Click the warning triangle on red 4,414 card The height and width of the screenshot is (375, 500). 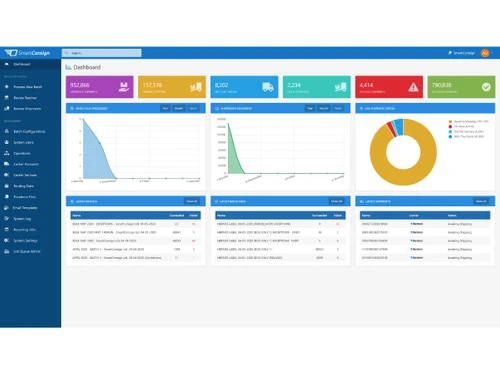pos(413,87)
